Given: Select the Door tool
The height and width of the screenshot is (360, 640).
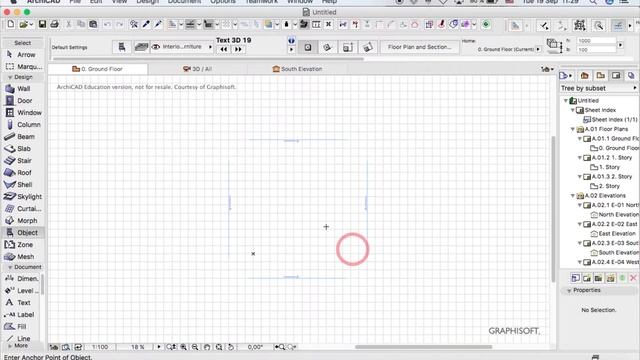Looking at the screenshot, I should [19, 100].
